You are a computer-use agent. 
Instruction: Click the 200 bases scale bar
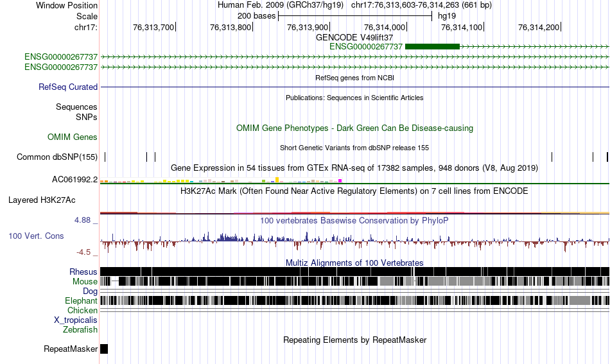pyautogui.click(x=355, y=16)
